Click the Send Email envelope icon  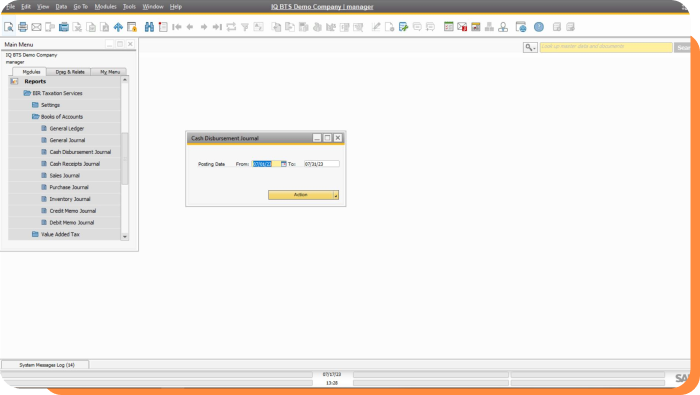pos(36,27)
